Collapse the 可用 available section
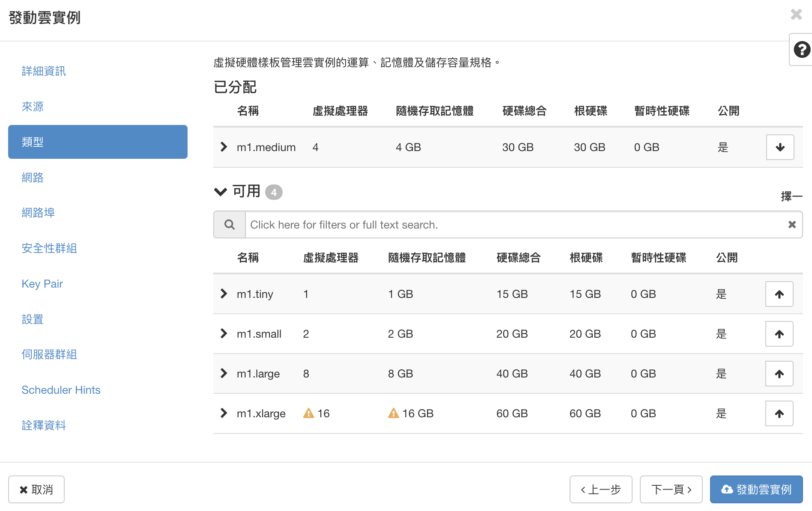 point(221,192)
